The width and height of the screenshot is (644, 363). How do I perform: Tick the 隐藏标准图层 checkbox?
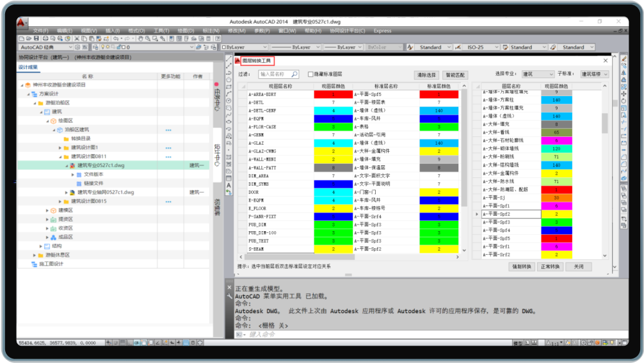click(310, 74)
